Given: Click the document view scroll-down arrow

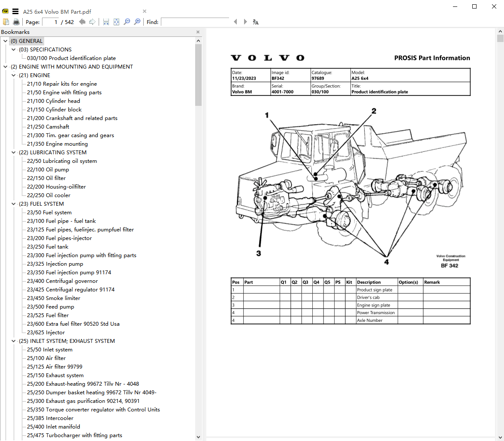Looking at the screenshot, I should 500,437.
